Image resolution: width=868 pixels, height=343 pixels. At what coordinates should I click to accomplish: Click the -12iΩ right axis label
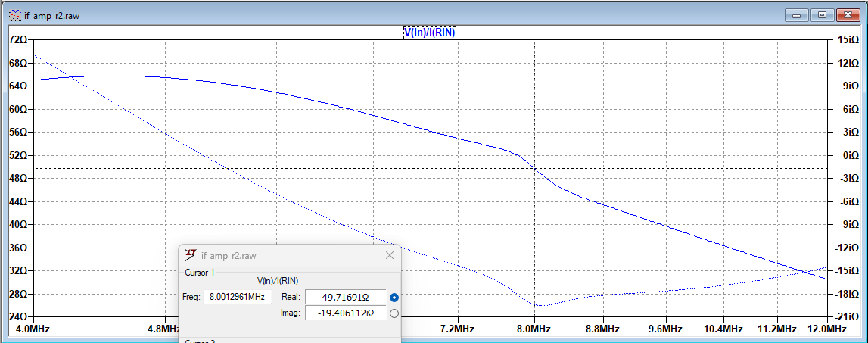847,248
